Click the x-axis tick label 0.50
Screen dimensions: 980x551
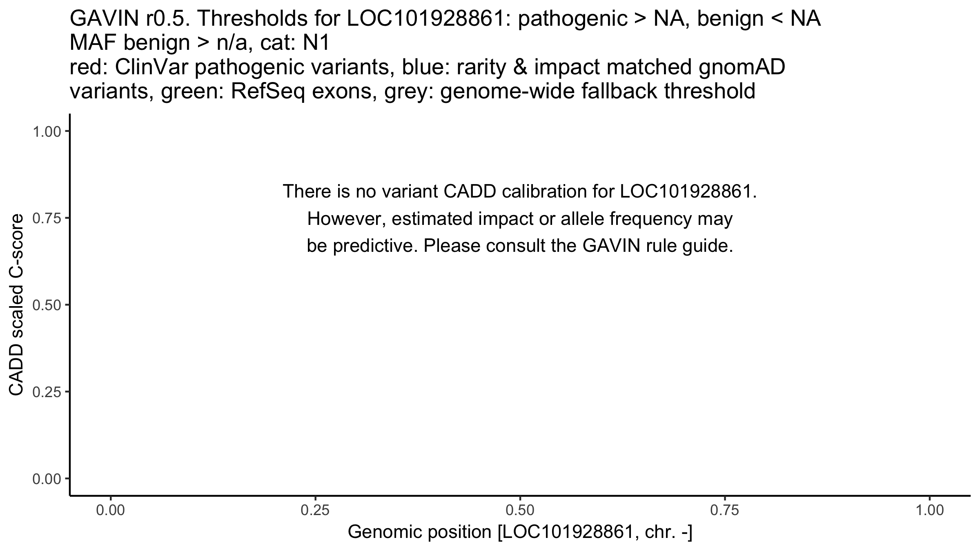pyautogui.click(x=520, y=511)
